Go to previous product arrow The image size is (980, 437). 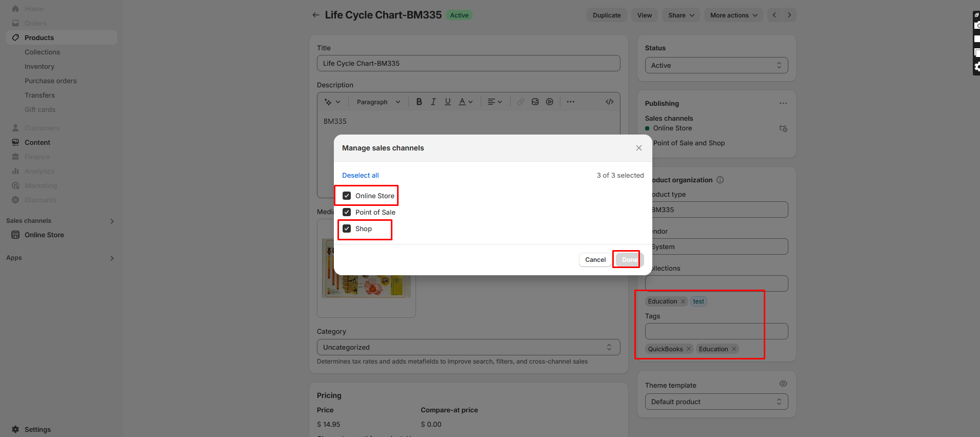tap(775, 15)
